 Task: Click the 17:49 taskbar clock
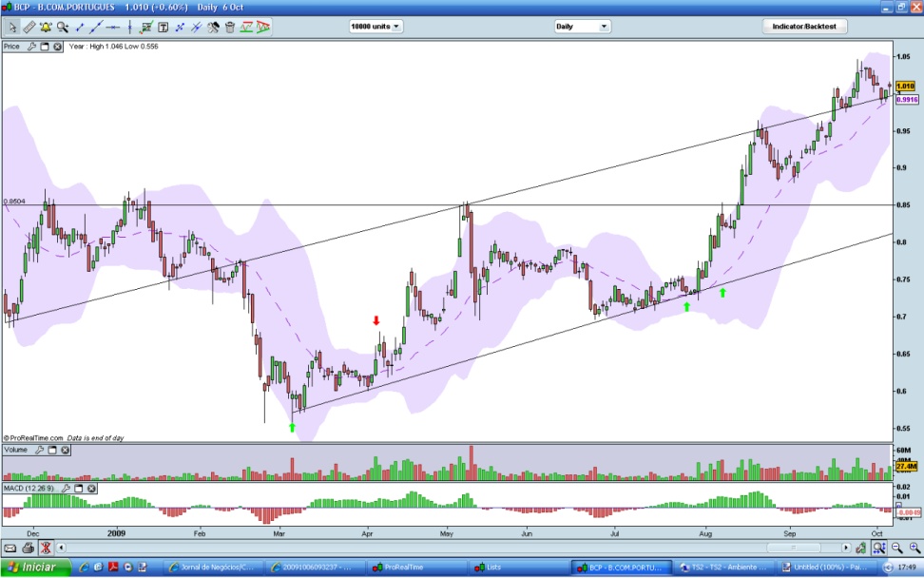907,568
